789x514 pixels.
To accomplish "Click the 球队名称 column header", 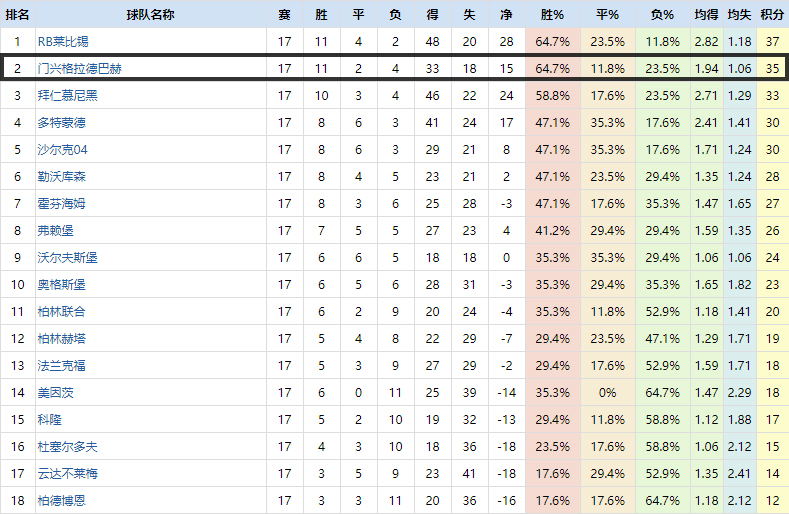I will coord(150,15).
